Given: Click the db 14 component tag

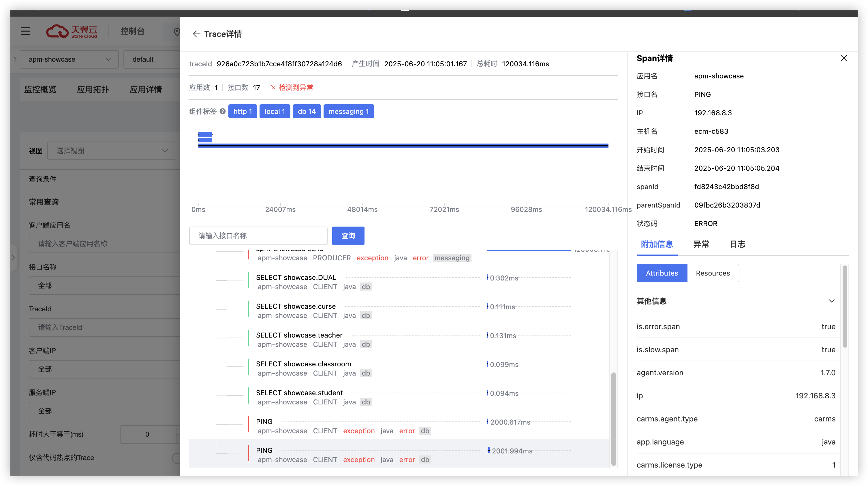Looking at the screenshot, I should pyautogui.click(x=307, y=112).
